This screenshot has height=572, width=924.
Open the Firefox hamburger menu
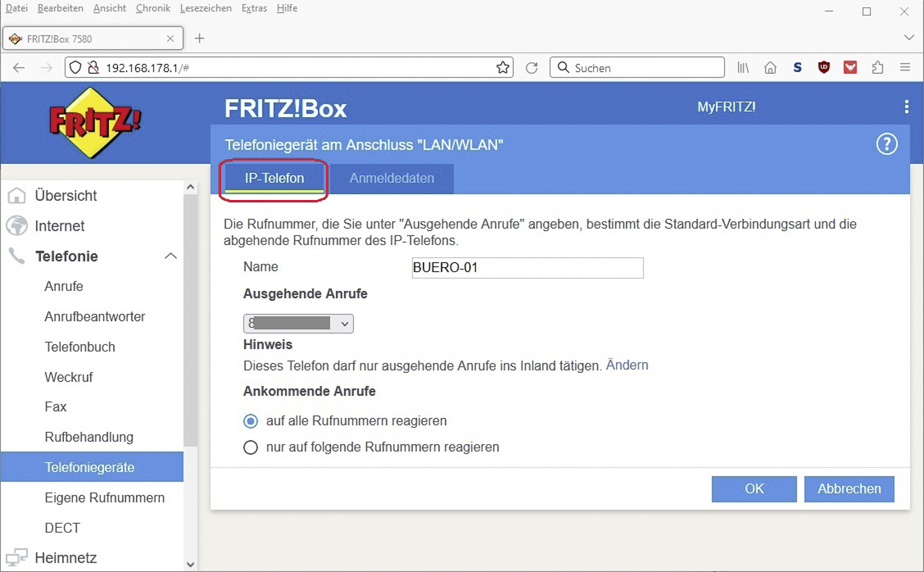905,68
